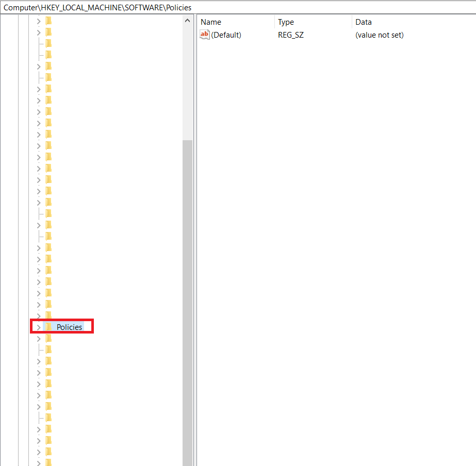
Task: Click the Type column header
Action: tap(286, 22)
